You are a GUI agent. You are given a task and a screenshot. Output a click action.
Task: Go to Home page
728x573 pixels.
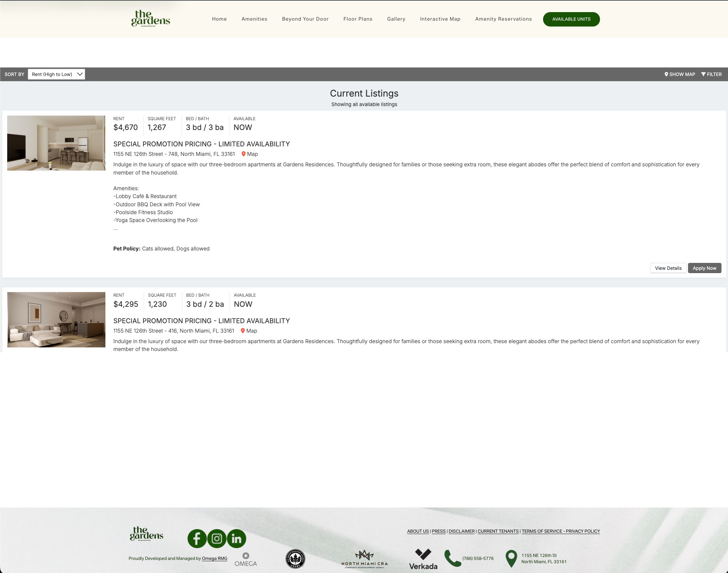tap(219, 19)
